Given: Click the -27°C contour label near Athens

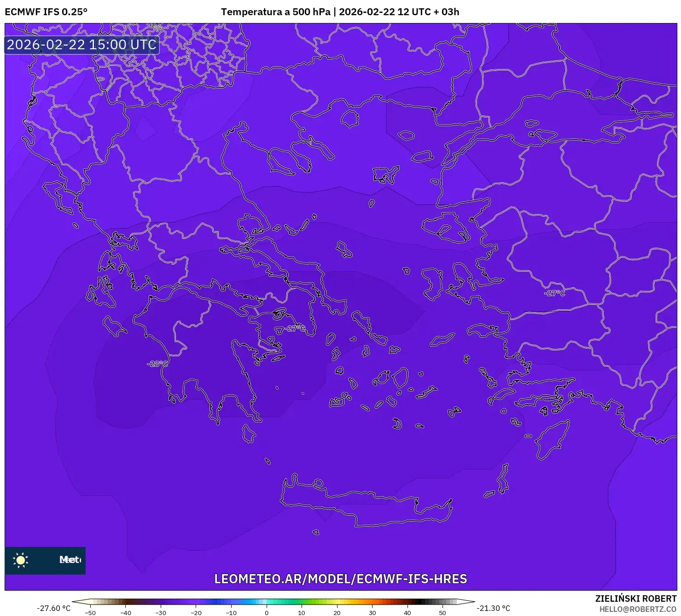Looking at the screenshot, I should pos(294,329).
